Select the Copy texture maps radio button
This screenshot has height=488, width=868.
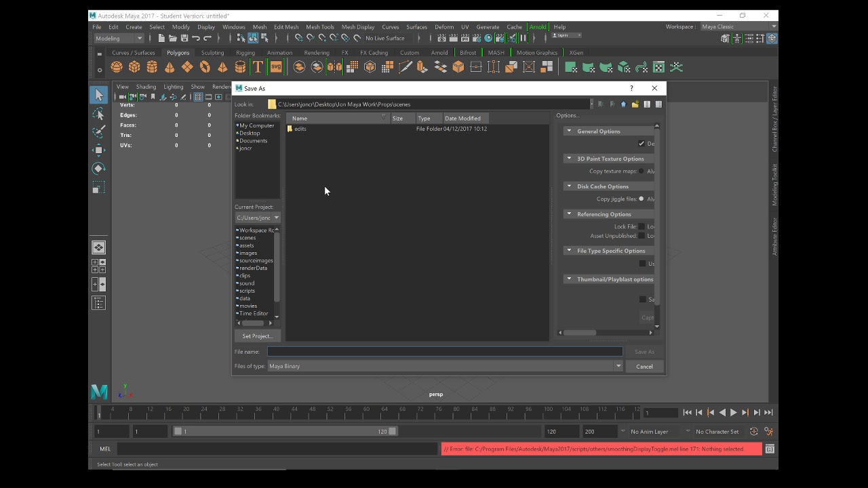642,171
